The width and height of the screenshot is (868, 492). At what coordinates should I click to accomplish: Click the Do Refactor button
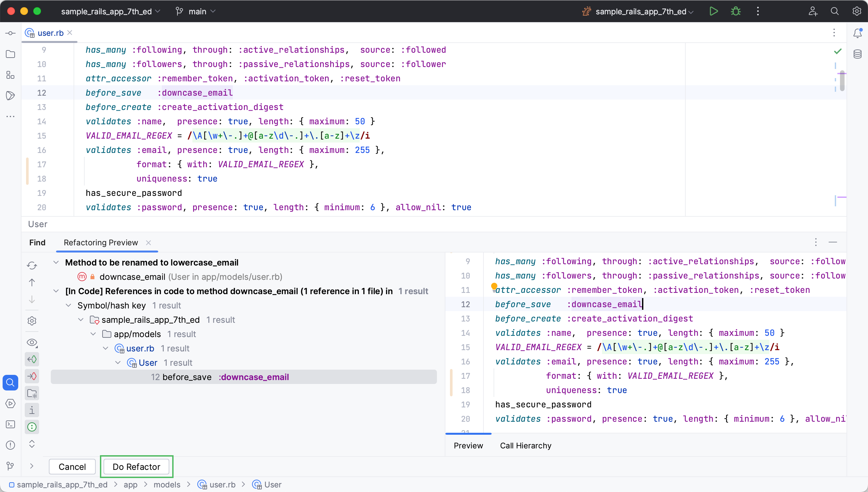pyautogui.click(x=136, y=467)
